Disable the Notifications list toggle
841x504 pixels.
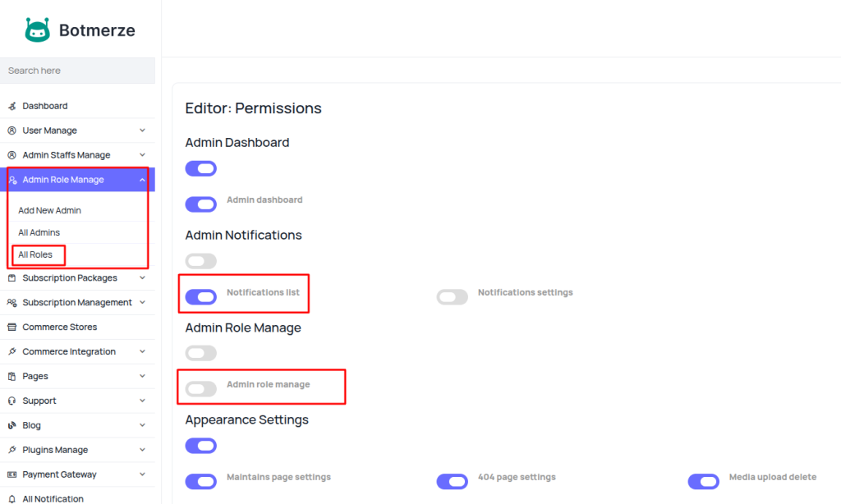pos(200,296)
